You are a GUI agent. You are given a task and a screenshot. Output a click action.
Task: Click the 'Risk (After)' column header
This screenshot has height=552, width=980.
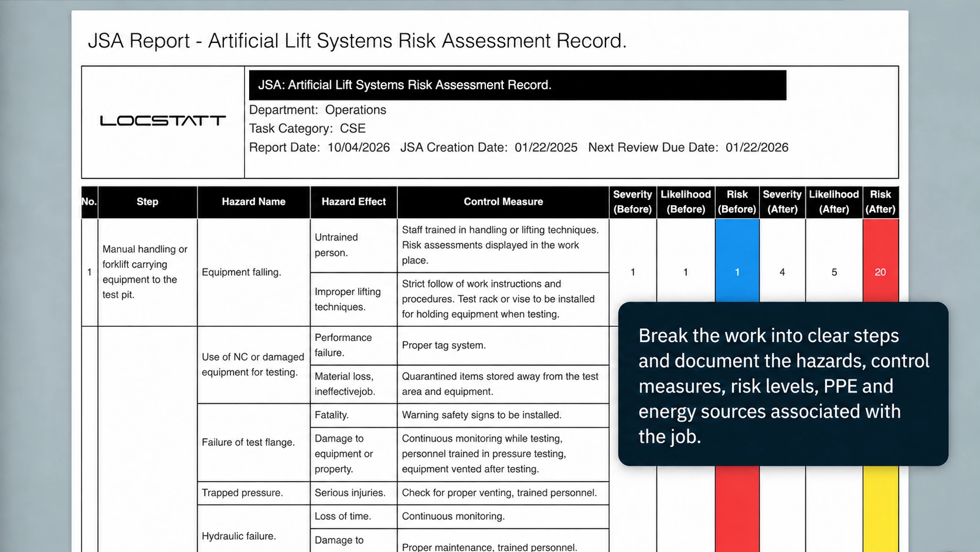tap(880, 202)
